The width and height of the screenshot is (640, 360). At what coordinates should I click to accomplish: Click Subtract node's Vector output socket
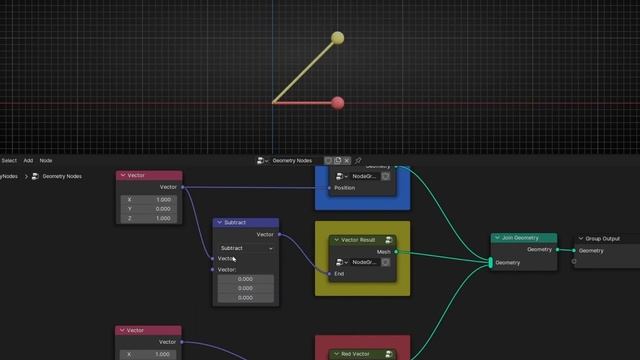point(279,234)
